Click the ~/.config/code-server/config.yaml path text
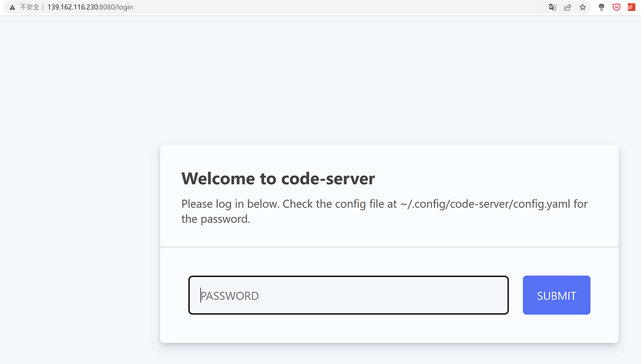Screen dimensions: 641x364 pos(485,204)
